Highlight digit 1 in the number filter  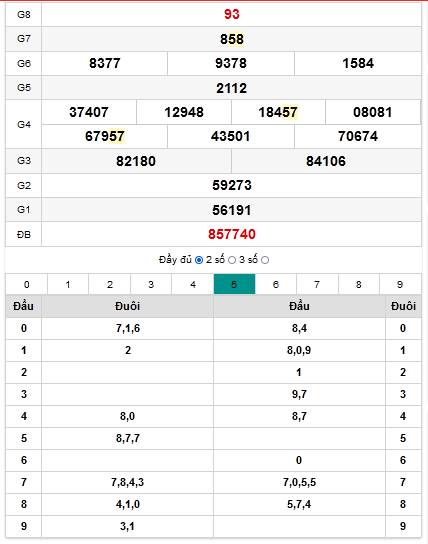click(68, 284)
